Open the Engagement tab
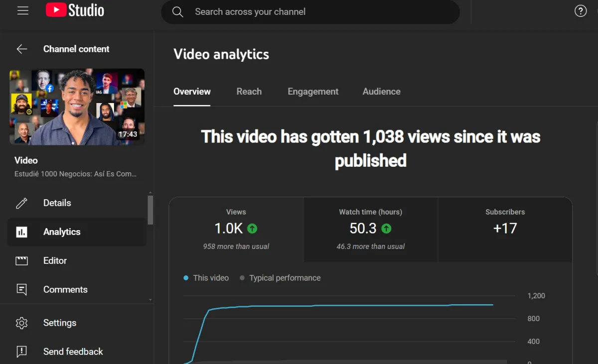The width and height of the screenshot is (598, 364). pos(313,92)
